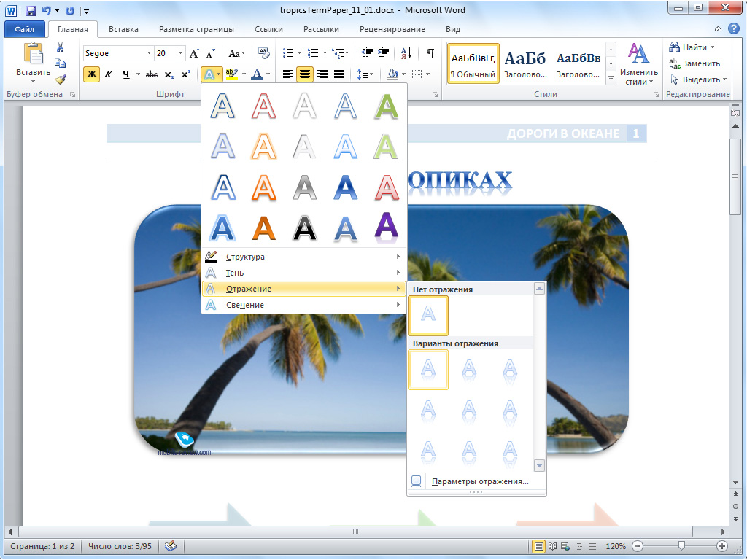The height and width of the screenshot is (560, 747).
Task: Click the reflection gallery scroll down arrow
Action: point(539,465)
